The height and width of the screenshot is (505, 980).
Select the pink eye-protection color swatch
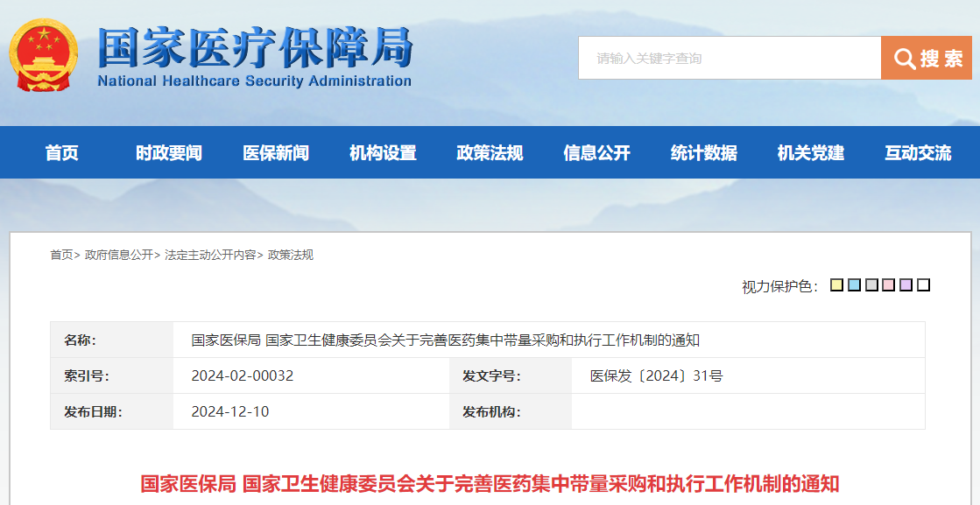tap(889, 285)
